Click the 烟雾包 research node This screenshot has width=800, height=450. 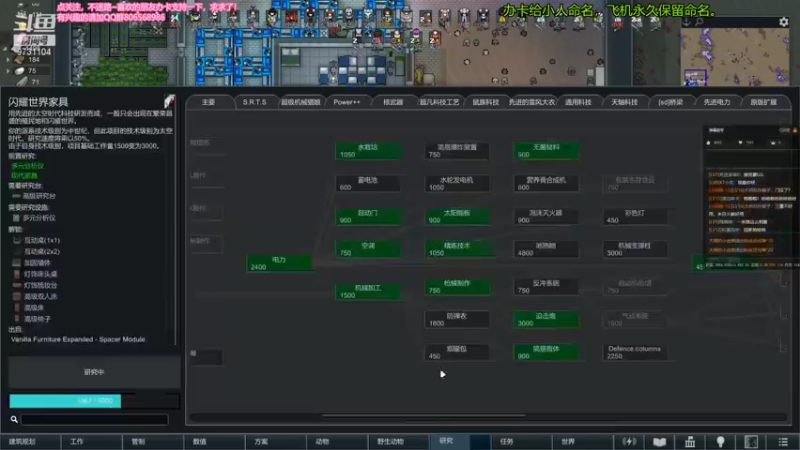457,352
